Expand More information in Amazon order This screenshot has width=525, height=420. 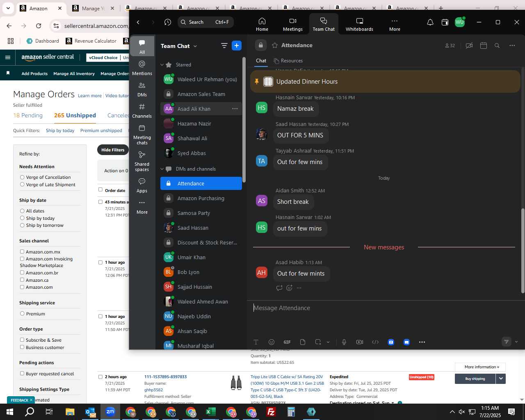(480, 367)
